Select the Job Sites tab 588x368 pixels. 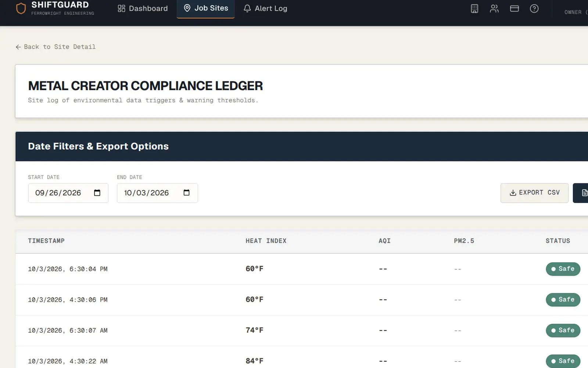[206, 8]
